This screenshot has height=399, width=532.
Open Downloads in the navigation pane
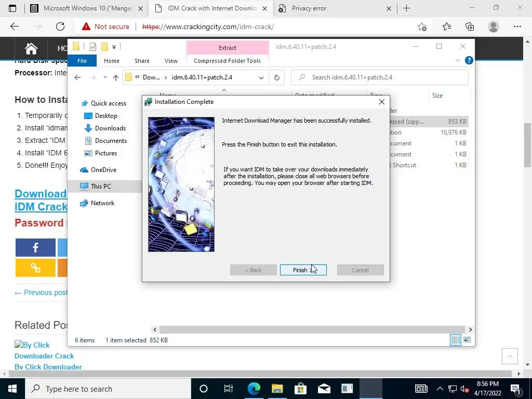pyautogui.click(x=105, y=128)
